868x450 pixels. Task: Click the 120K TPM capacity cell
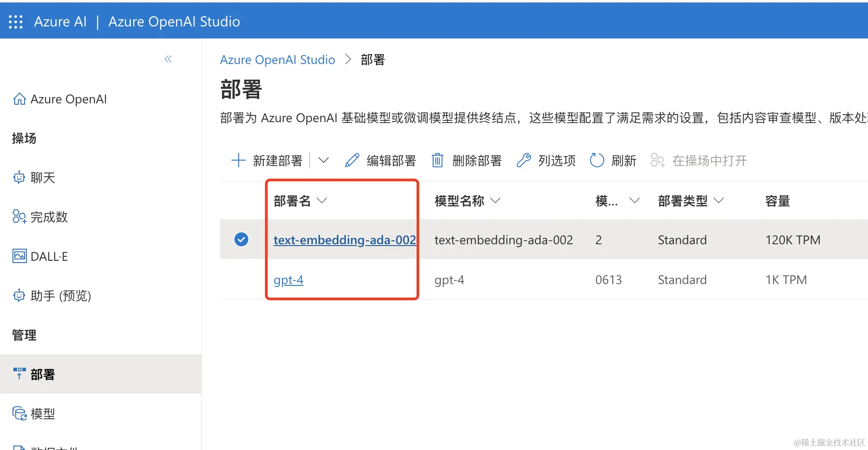point(793,240)
